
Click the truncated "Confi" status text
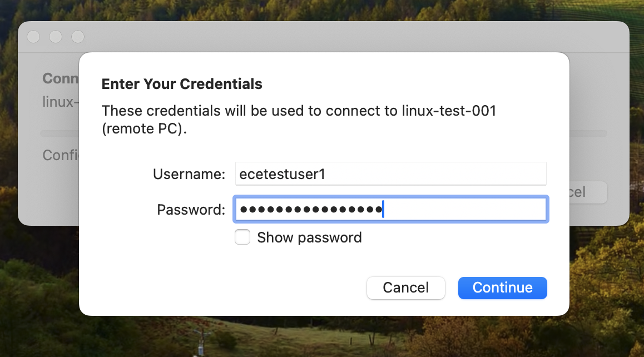60,155
